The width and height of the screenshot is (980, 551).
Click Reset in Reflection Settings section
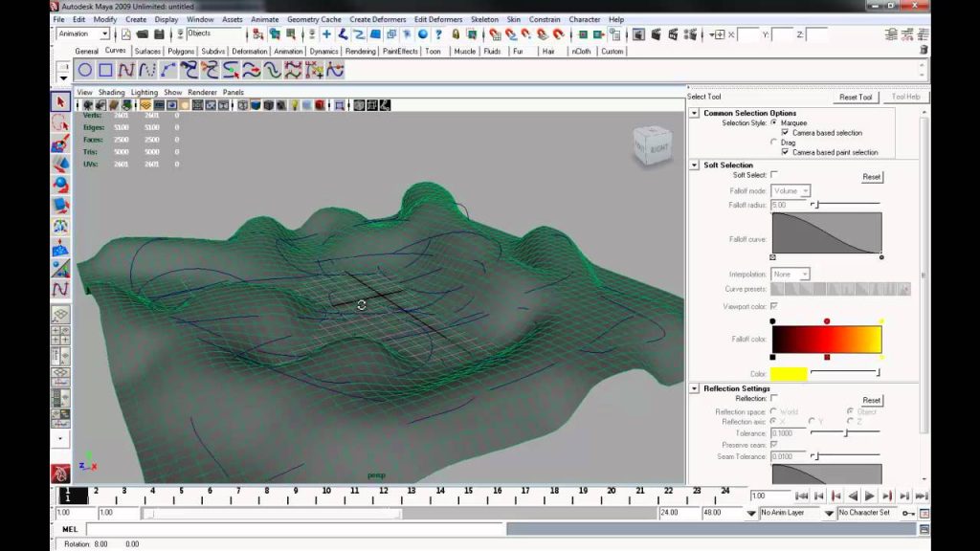click(x=871, y=401)
